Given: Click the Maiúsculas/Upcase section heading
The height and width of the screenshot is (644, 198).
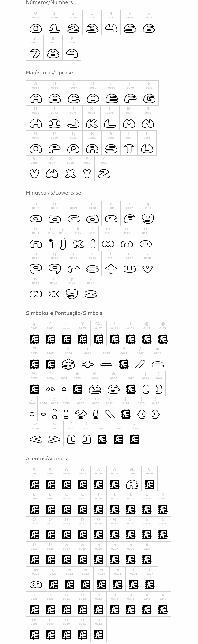Looking at the screenshot, I should point(49,73).
